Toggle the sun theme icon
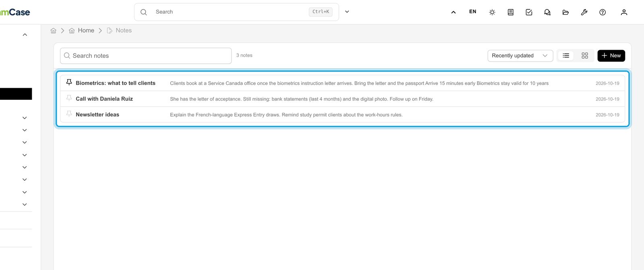 [492, 12]
